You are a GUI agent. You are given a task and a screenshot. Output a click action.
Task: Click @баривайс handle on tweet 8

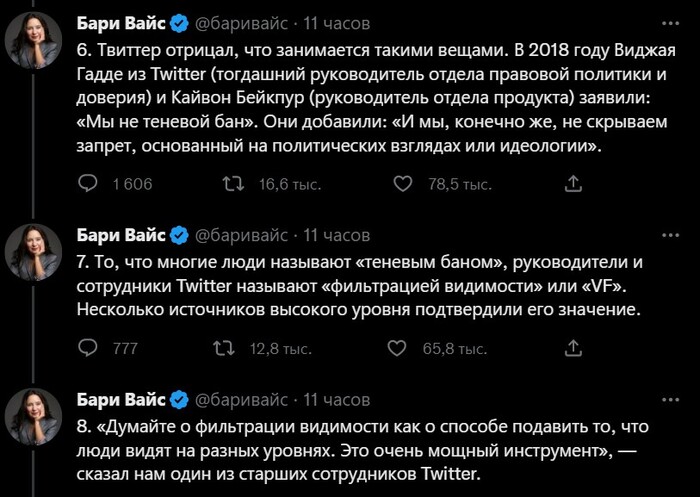(x=241, y=399)
